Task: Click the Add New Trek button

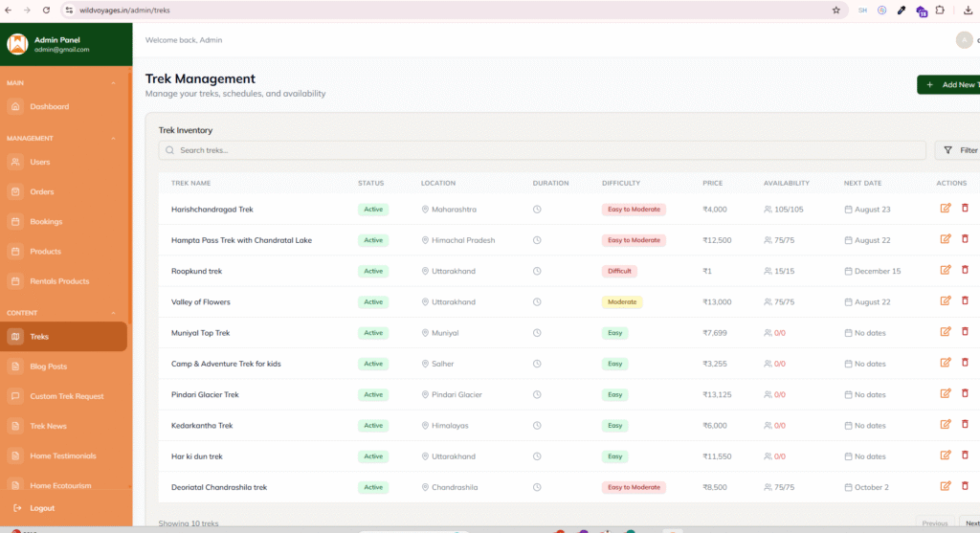Action: click(948, 84)
